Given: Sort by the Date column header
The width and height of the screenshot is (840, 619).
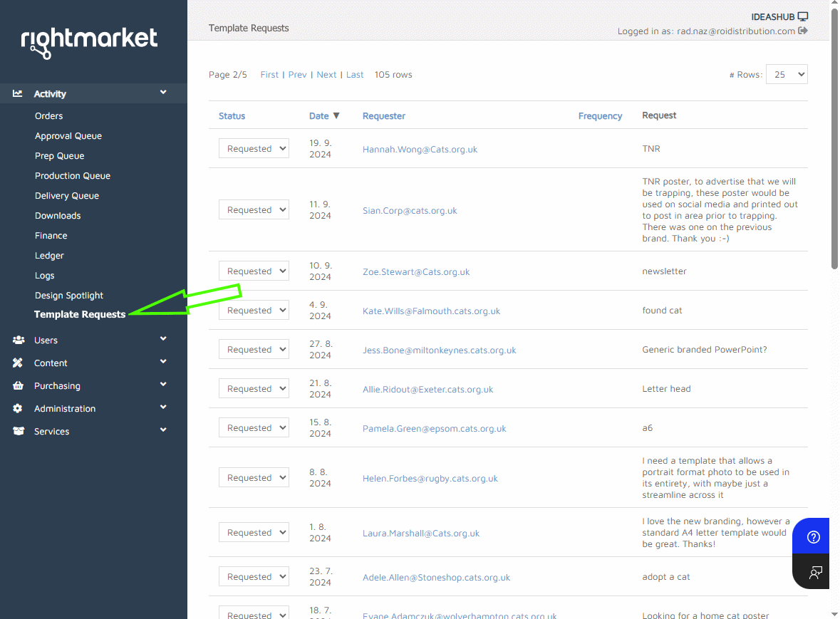Looking at the screenshot, I should point(318,115).
